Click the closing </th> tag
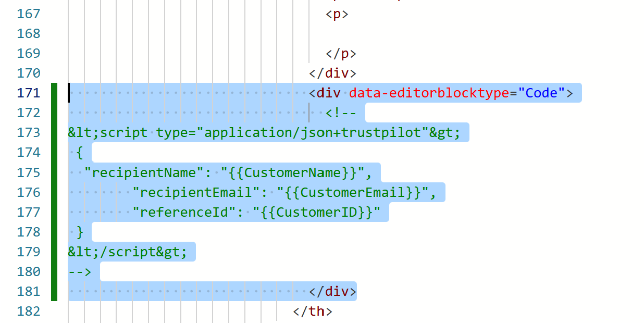 (313, 312)
